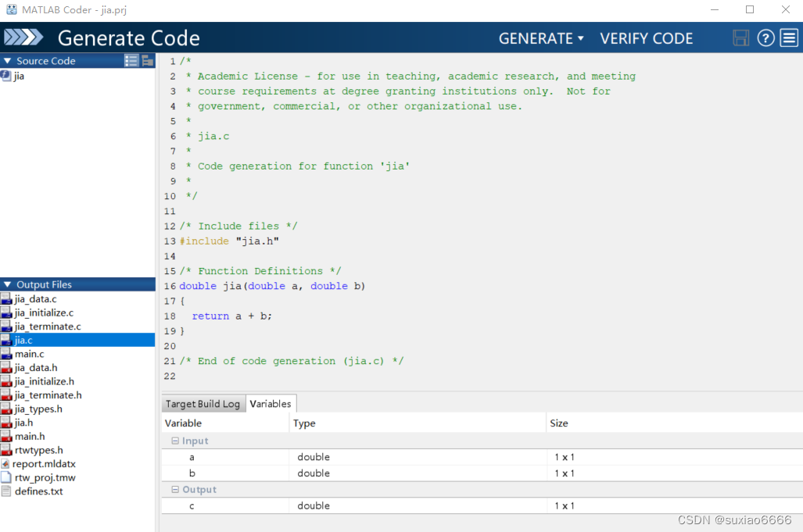Open the jia_types.h output file
This screenshot has height=532, width=803.
[x=77, y=409]
